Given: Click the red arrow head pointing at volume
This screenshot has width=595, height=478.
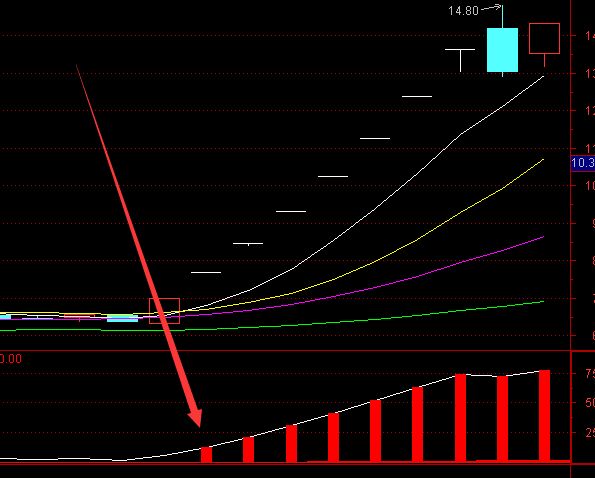Looking at the screenshot, I should (x=195, y=417).
